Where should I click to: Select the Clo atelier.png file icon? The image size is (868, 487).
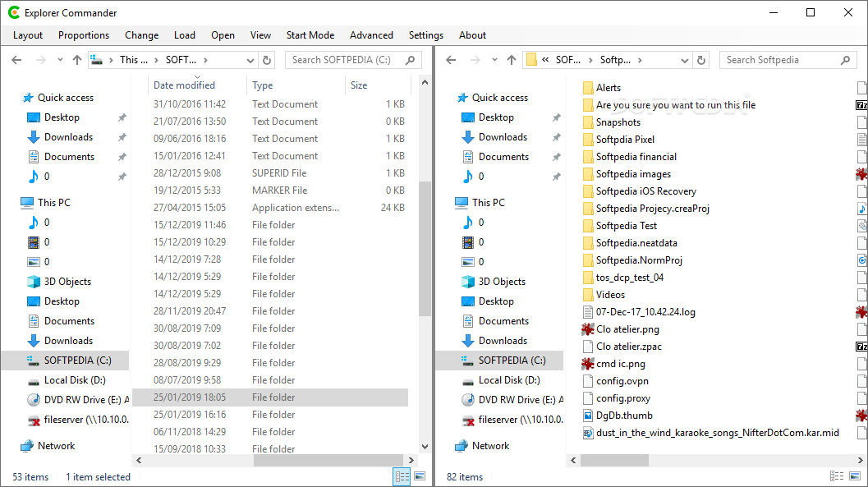[588, 329]
